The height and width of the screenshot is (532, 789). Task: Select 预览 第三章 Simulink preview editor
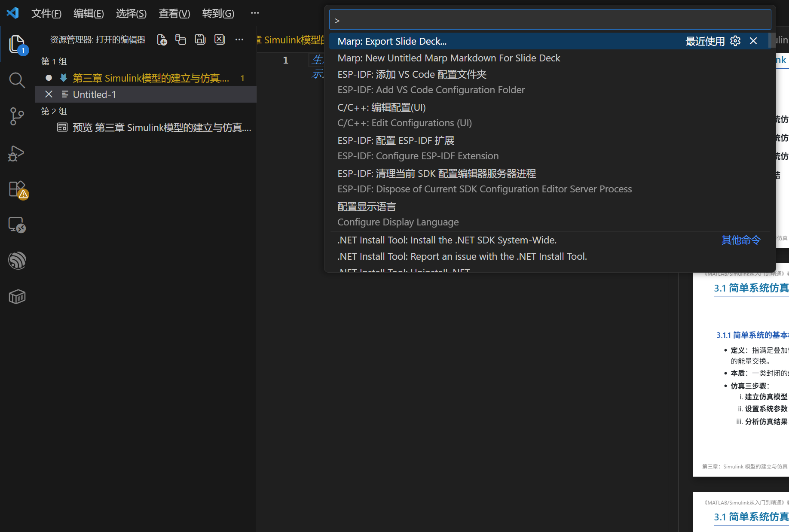[146, 128]
